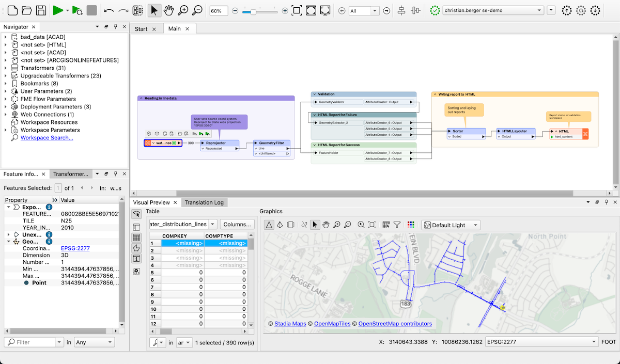Screen dimensions: 620x364
Task: Open the Default Light background map dropdown
Action: tap(451, 225)
